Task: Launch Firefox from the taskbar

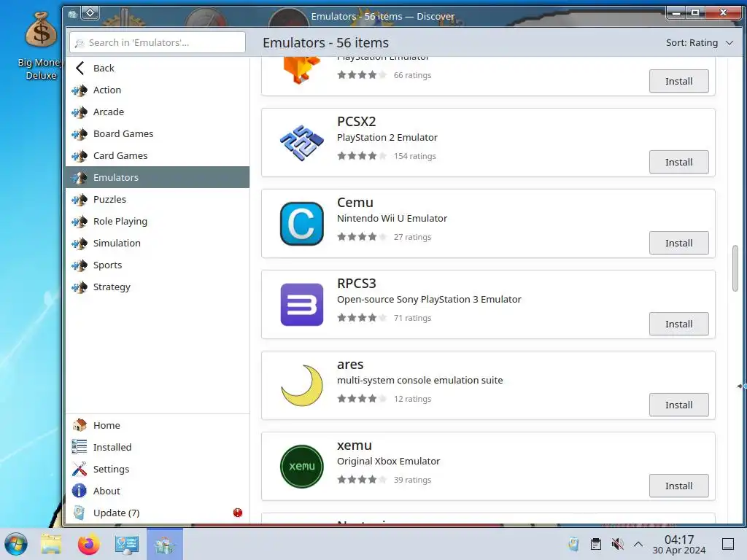Action: point(88,544)
